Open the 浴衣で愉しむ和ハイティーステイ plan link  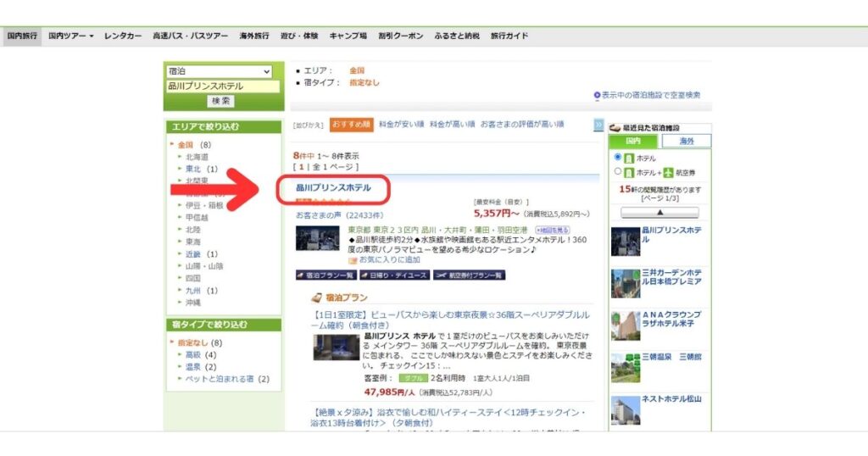click(448, 418)
